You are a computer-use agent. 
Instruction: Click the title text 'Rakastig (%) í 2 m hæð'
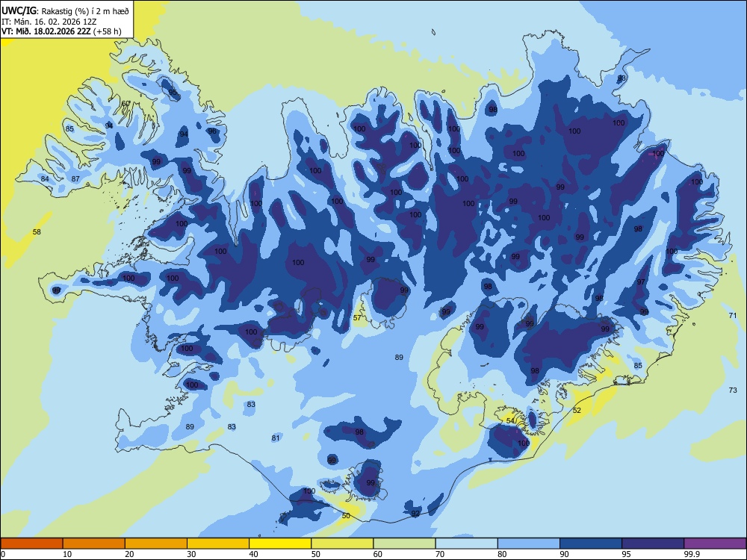pos(85,11)
